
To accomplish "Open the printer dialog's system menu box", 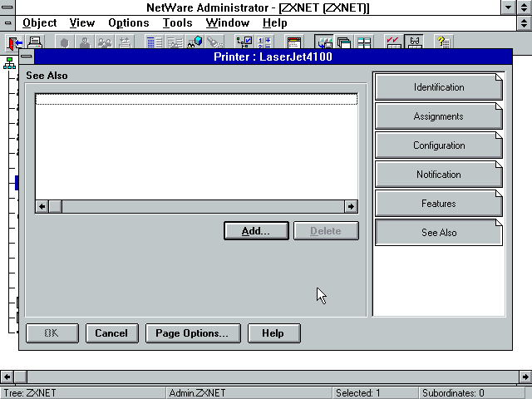I will pos(27,57).
